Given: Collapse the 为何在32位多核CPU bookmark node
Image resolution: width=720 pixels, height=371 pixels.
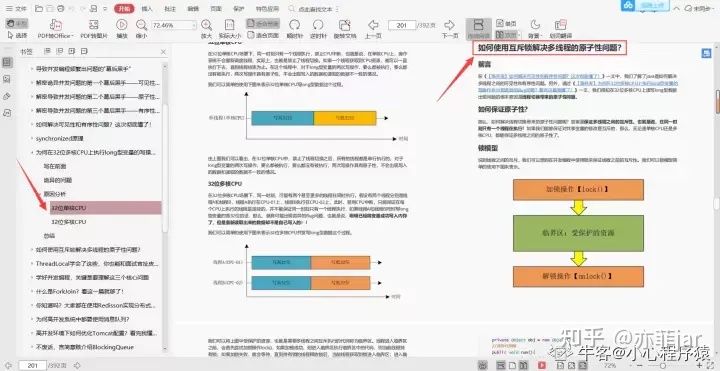Looking at the screenshot, I should click(x=32, y=152).
